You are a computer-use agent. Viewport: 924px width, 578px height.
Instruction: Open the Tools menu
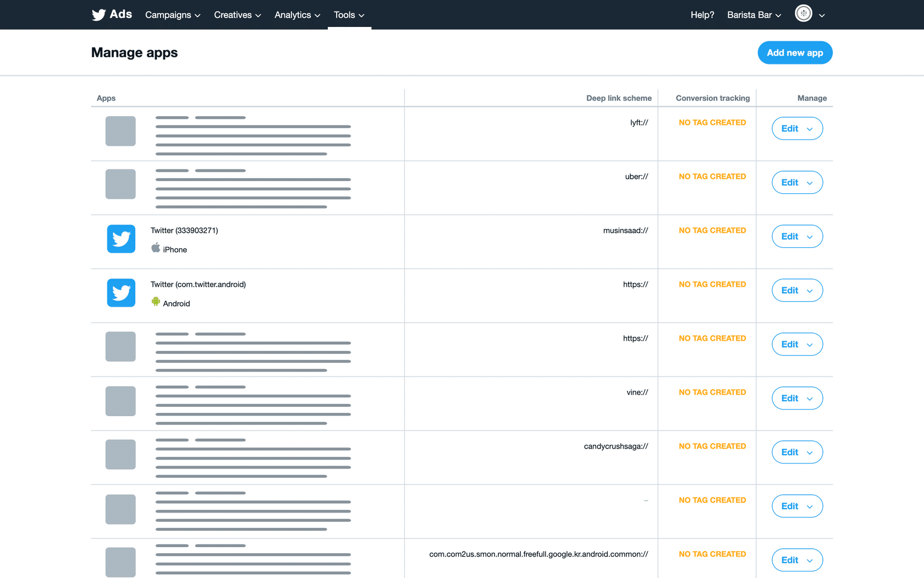pyautogui.click(x=349, y=15)
